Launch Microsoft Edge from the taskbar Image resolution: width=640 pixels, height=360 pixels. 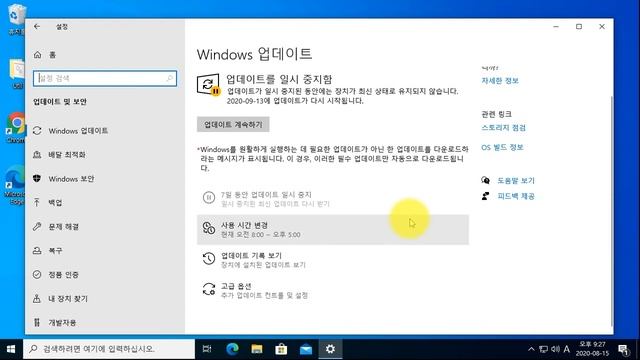232,349
